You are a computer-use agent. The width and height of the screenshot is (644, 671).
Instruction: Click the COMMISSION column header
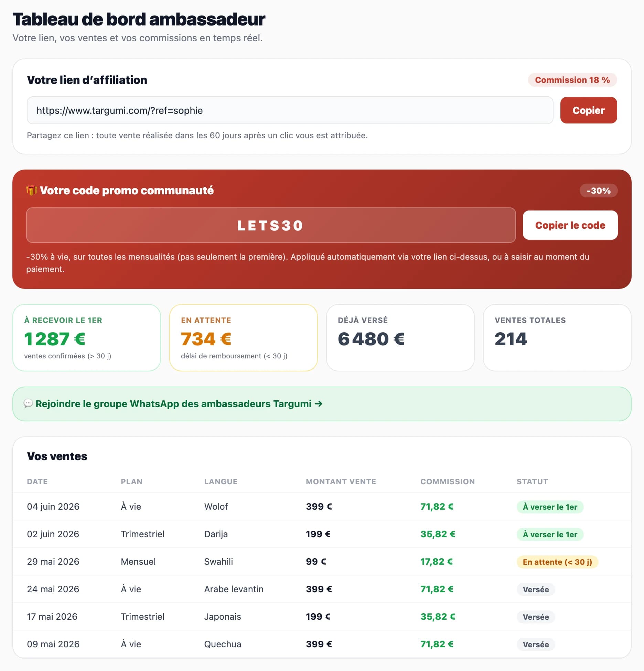coord(448,481)
